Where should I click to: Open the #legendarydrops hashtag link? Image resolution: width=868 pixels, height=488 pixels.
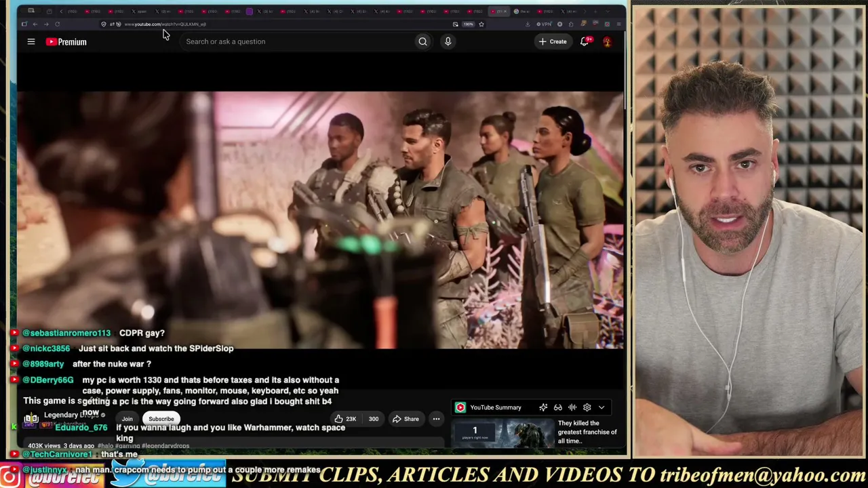pos(165,446)
